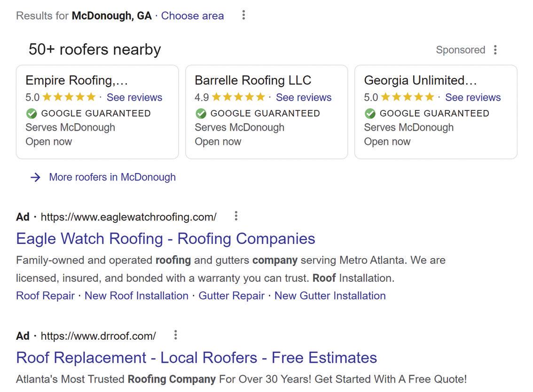This screenshot has height=392, width=533.
Task: Open the Sponsored three-dot options menu
Action: pos(495,50)
